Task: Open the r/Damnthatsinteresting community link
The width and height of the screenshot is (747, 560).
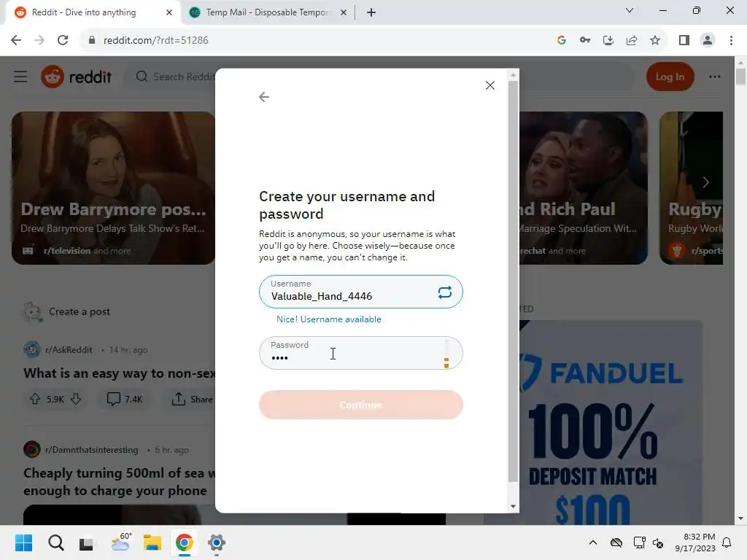Action: [91, 449]
